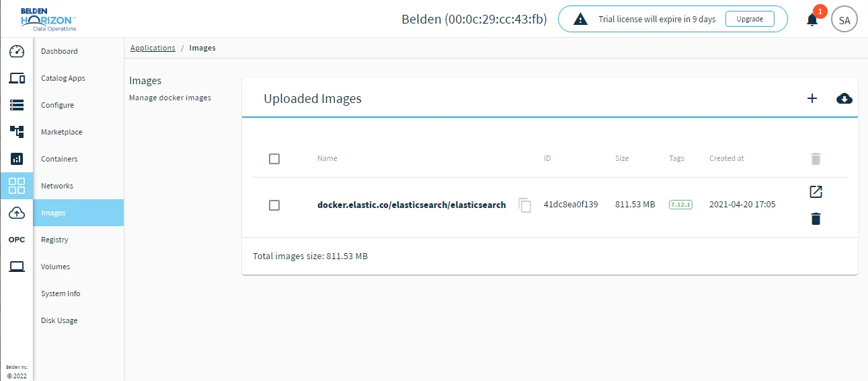Viewport: 868px width, 381px height.
Task: Select the laptop icon in left rail
Action: tap(17, 267)
